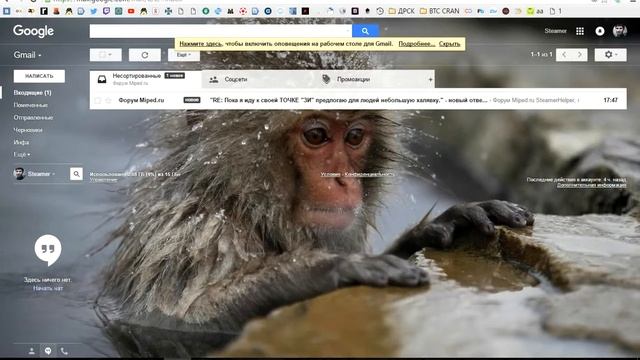
Task: Click the "Конфиденциальность" footer link
Action: (370, 174)
